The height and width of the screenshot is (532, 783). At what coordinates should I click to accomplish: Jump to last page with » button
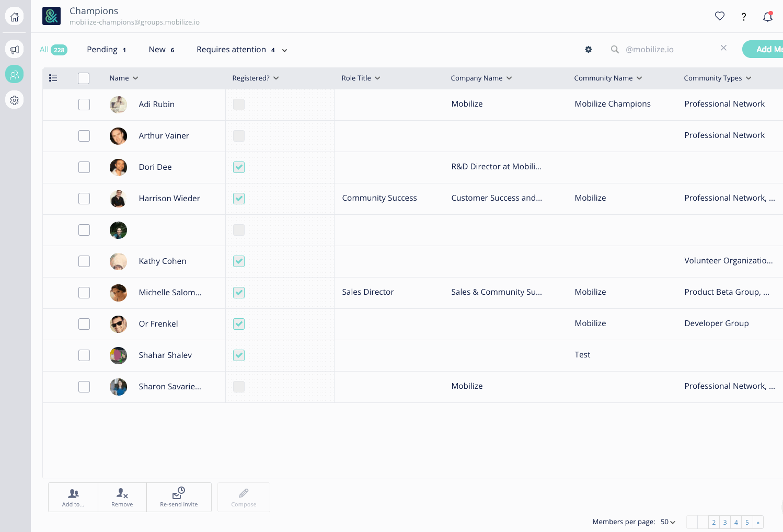[758, 522]
